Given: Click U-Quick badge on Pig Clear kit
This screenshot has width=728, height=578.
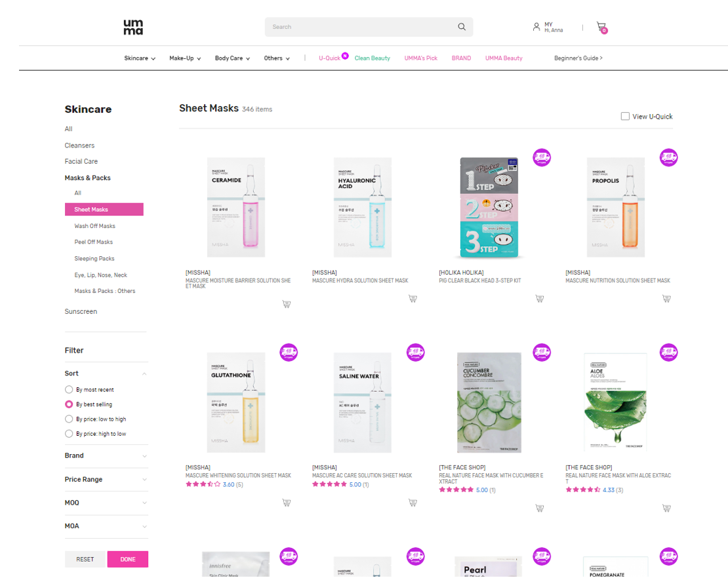Looking at the screenshot, I should 542,158.
